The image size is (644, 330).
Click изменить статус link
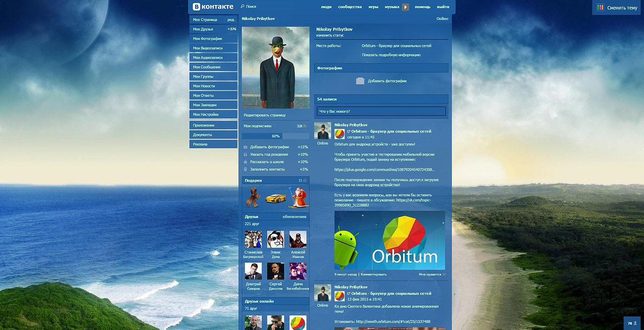click(x=330, y=35)
